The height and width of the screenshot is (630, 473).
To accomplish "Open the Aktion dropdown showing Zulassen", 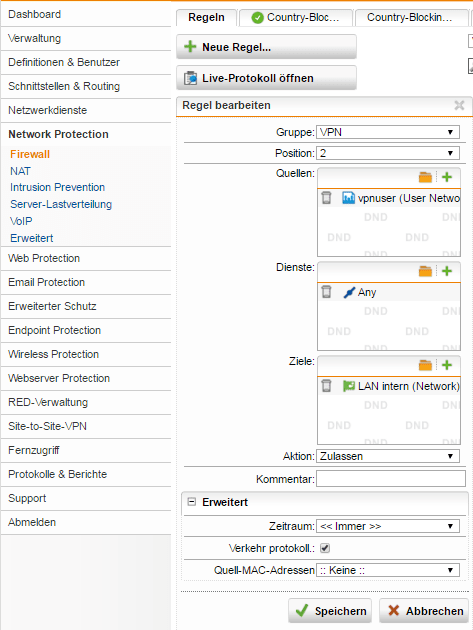I will click(x=388, y=456).
